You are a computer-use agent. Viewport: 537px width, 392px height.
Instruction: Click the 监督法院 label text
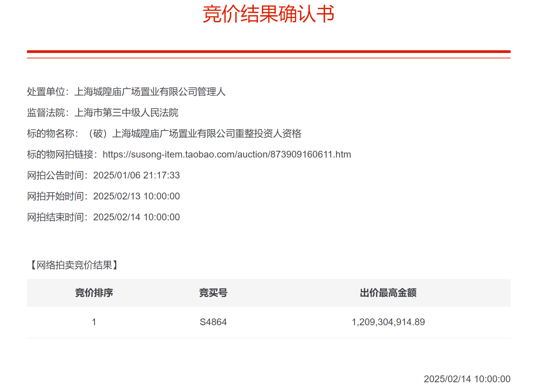pos(46,113)
